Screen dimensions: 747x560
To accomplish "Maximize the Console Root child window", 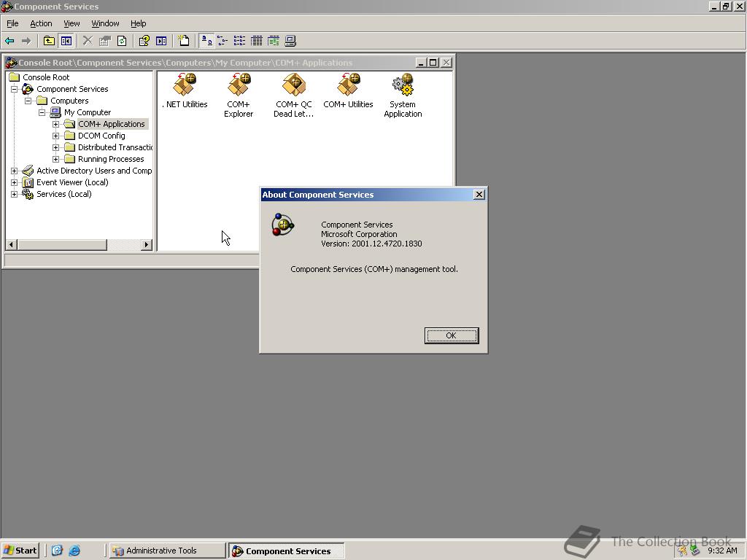I will (x=433, y=63).
